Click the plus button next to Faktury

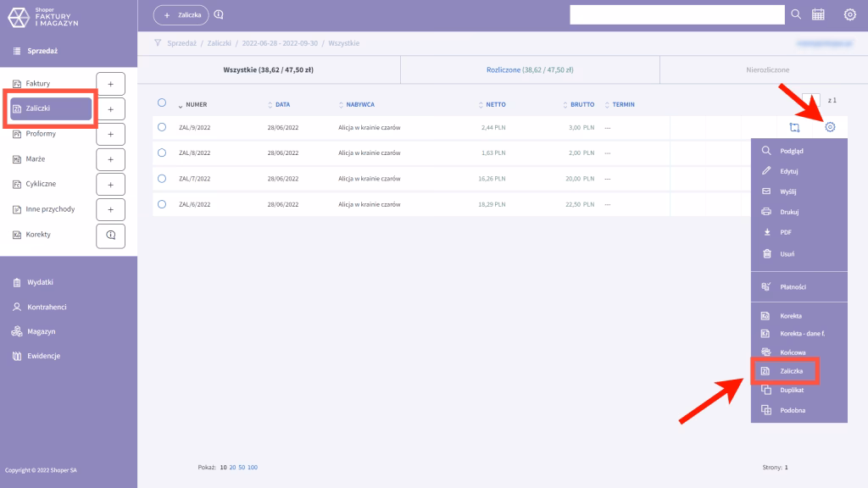[x=110, y=84]
